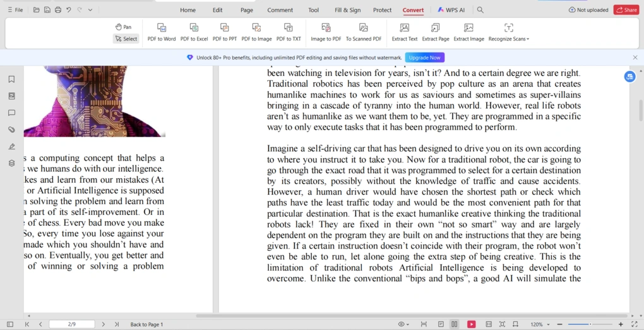
Task: Save the document with Save icon
Action: pyautogui.click(x=47, y=10)
